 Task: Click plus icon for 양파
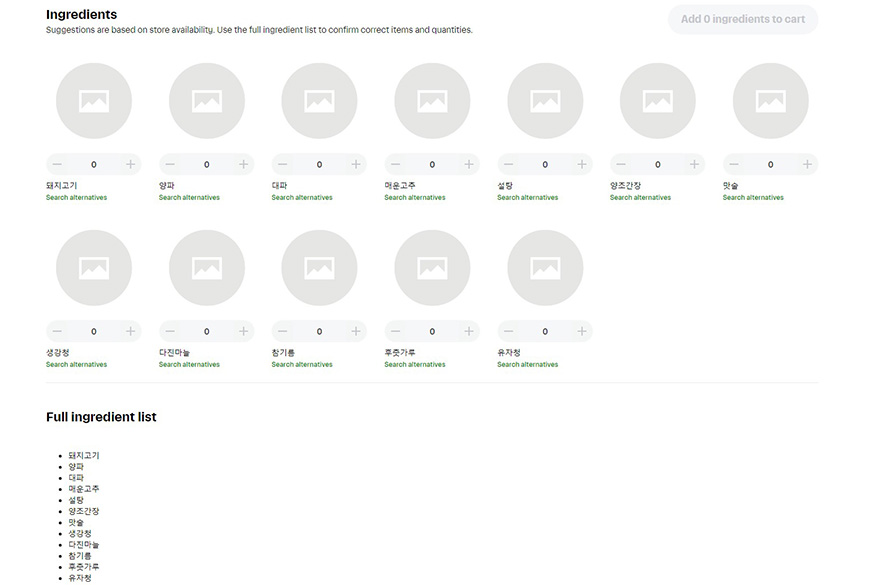pyautogui.click(x=243, y=164)
